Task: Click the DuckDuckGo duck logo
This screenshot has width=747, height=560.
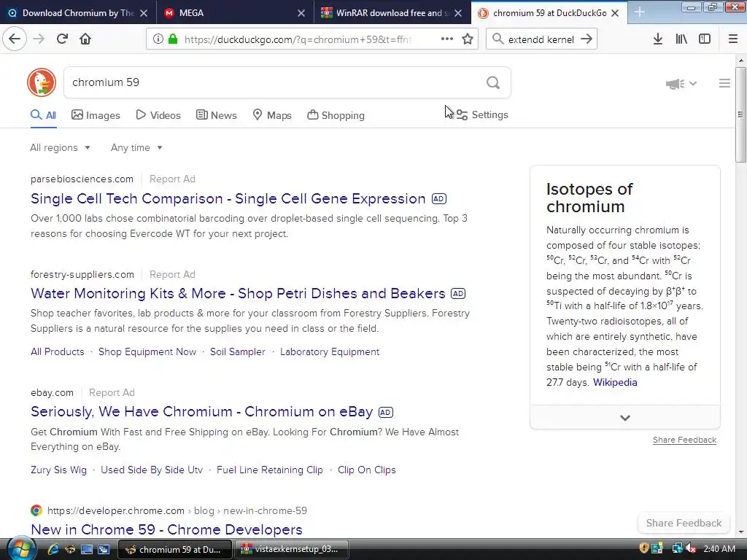Action: [42, 82]
